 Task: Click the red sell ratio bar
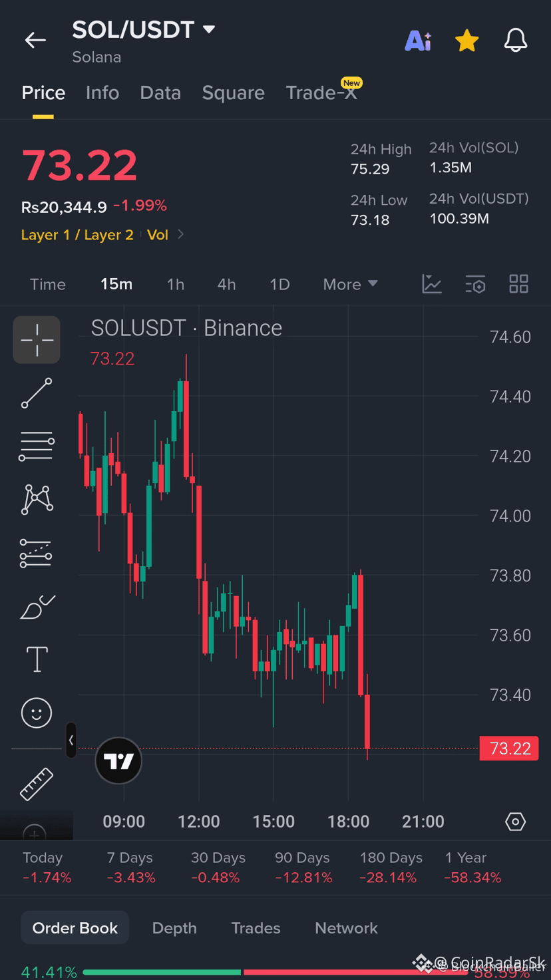coord(356,973)
